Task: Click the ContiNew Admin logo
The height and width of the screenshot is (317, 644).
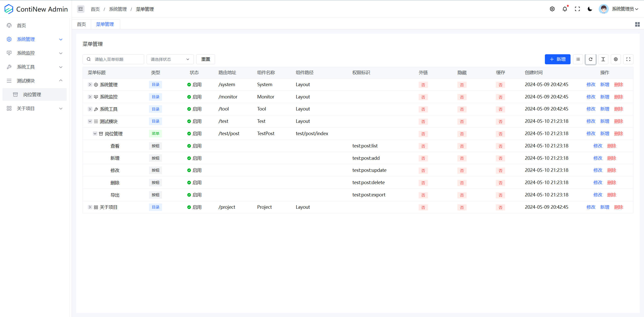Action: pyautogui.click(x=36, y=9)
